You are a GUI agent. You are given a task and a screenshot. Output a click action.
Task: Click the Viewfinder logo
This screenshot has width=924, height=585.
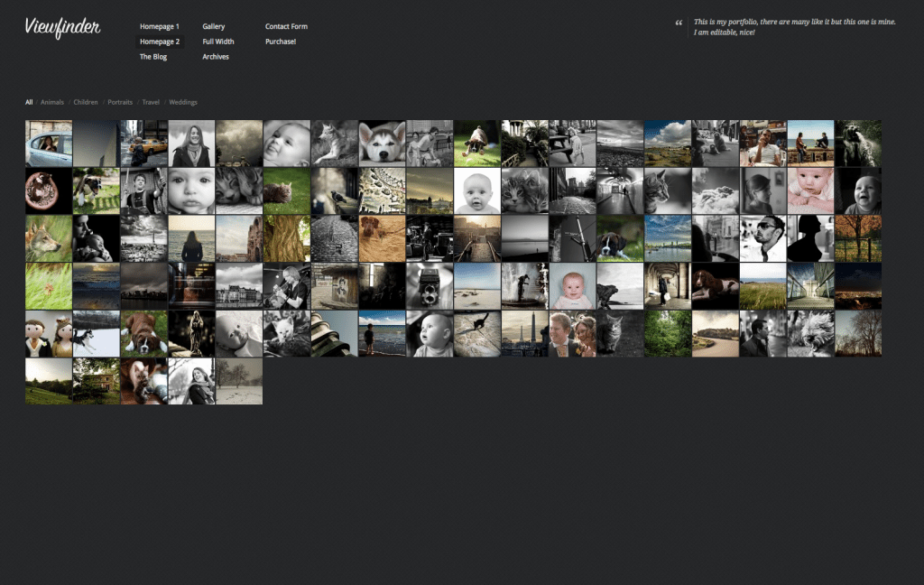pyautogui.click(x=62, y=28)
